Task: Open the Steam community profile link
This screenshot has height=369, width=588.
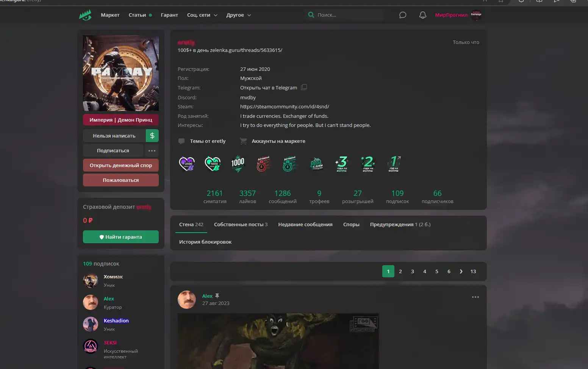Action: [x=285, y=106]
